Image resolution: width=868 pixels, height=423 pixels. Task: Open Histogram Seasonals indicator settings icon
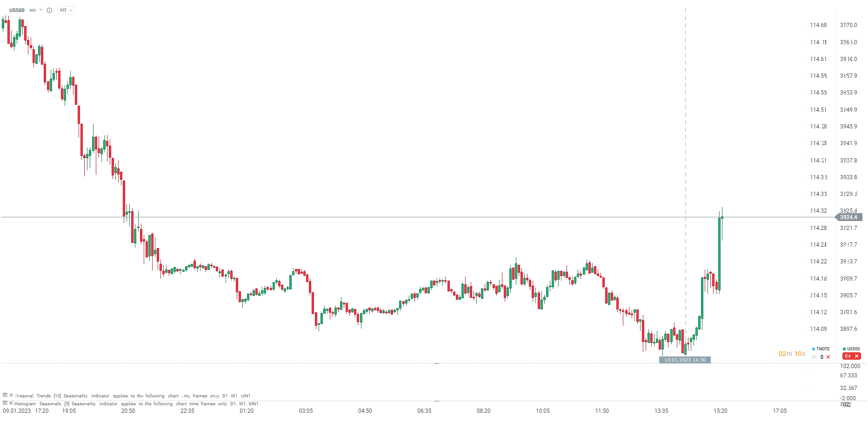coord(5,403)
